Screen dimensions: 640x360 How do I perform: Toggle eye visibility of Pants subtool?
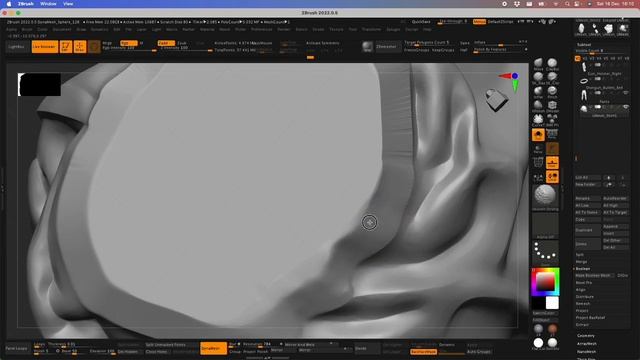click(x=625, y=93)
